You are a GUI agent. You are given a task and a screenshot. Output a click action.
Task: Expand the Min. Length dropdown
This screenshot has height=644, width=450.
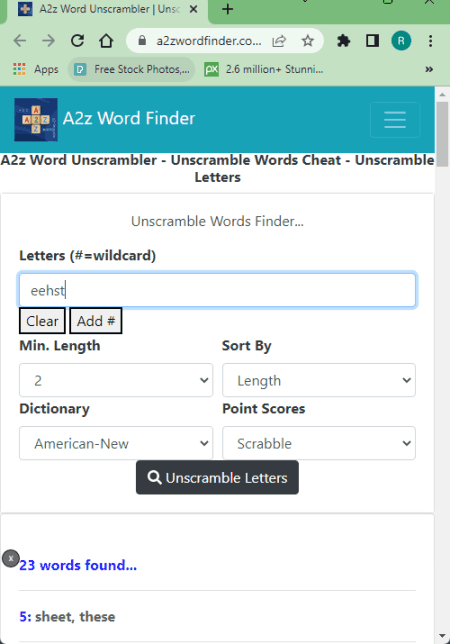pos(116,380)
